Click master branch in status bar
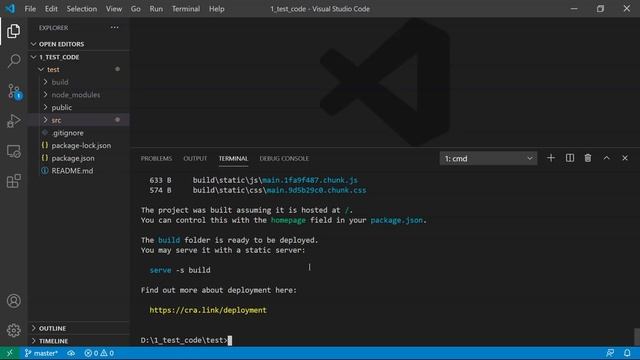640x360 pixels. click(x=41, y=353)
